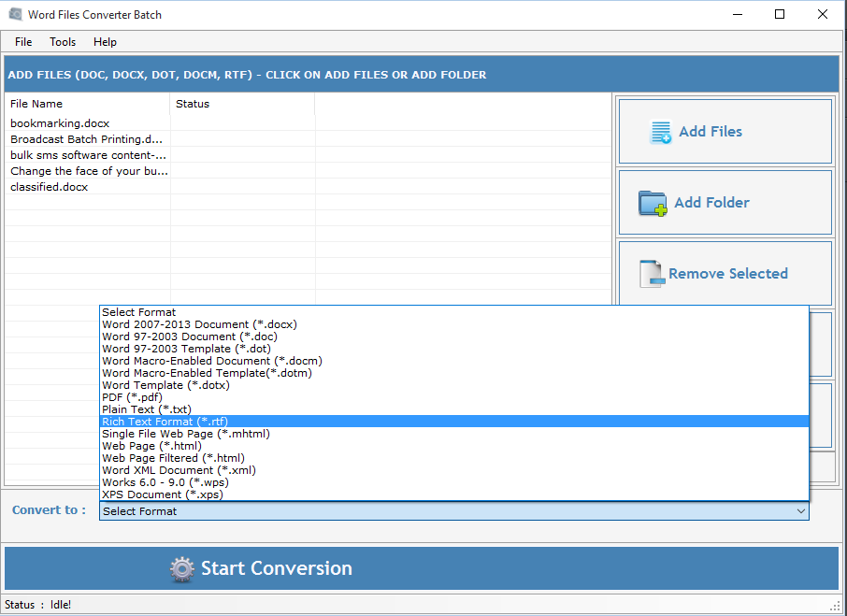Open the Tools menu
This screenshot has width=847, height=616.
pos(63,42)
